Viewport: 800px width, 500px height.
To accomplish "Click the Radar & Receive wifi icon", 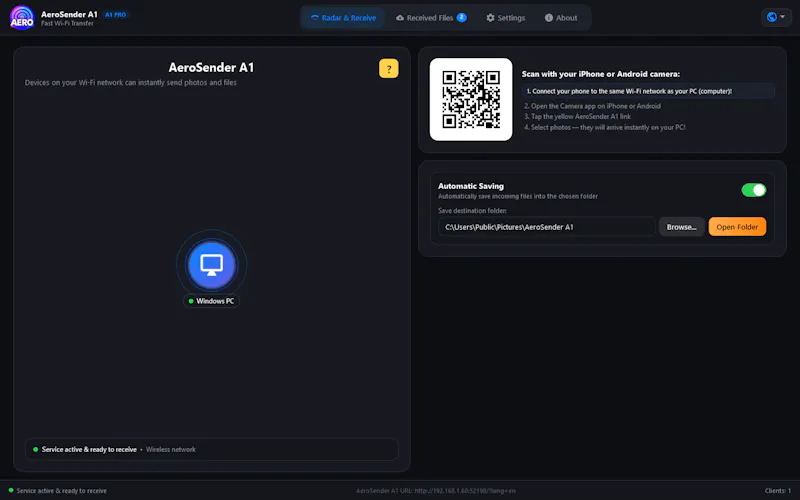I will click(x=315, y=18).
